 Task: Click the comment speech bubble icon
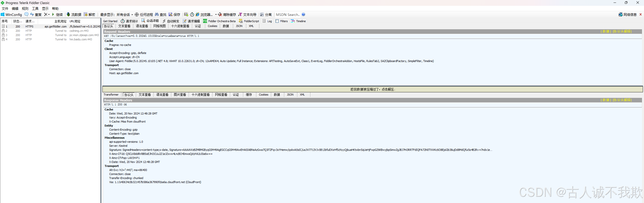point(26,14)
